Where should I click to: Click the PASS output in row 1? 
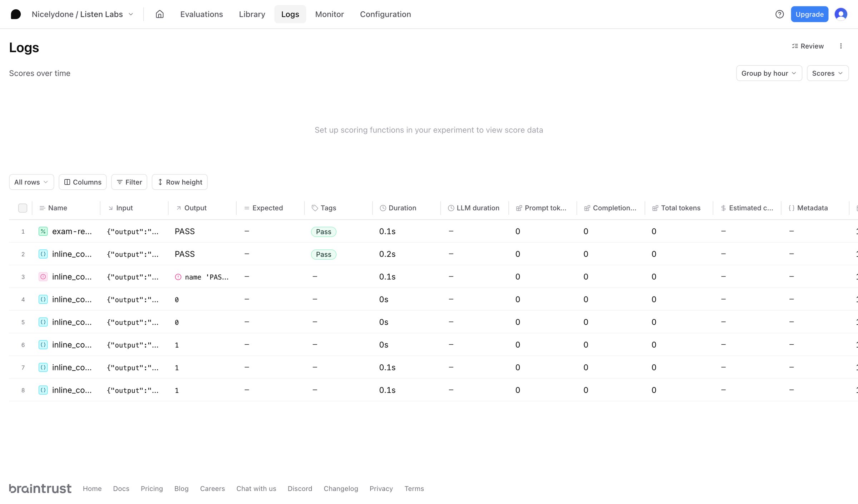[x=184, y=231]
